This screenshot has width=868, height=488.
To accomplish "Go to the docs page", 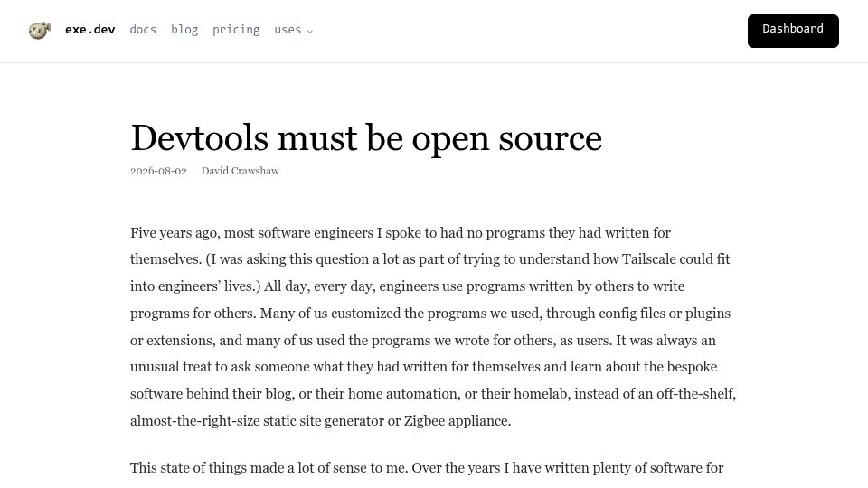I will [x=143, y=29].
